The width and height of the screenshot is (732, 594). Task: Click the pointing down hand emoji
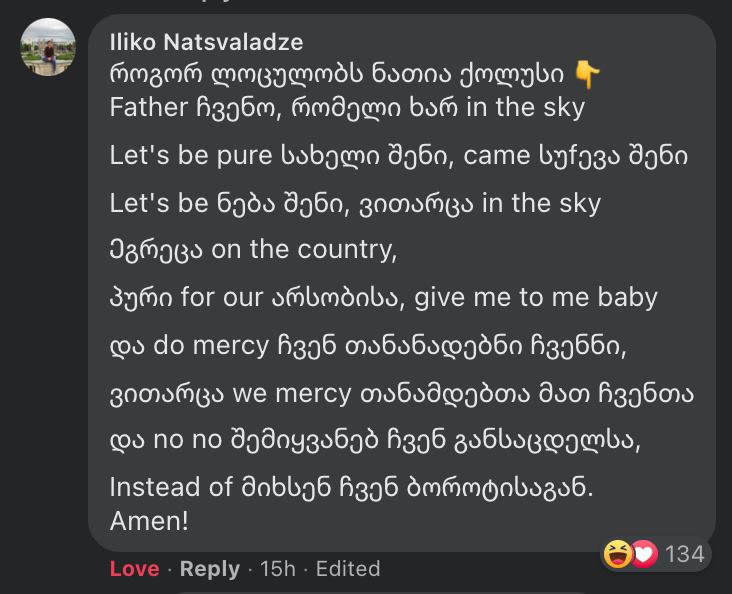[x=589, y=75]
